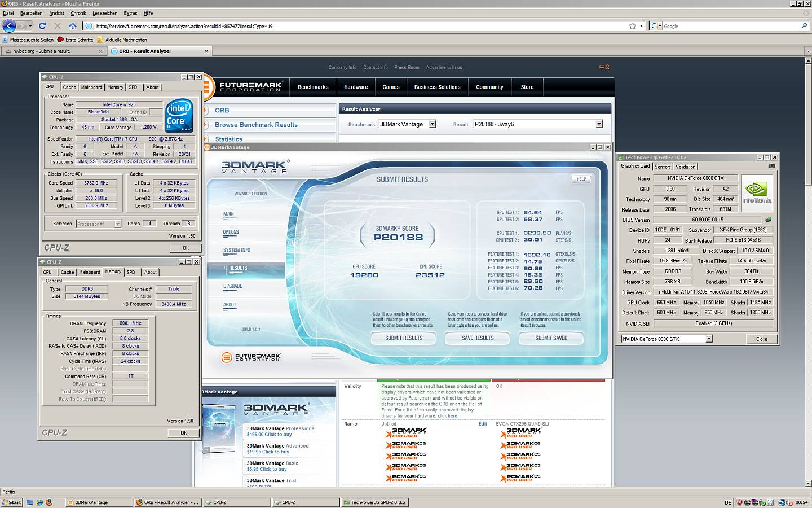Open the Ansicht menu

(56, 13)
